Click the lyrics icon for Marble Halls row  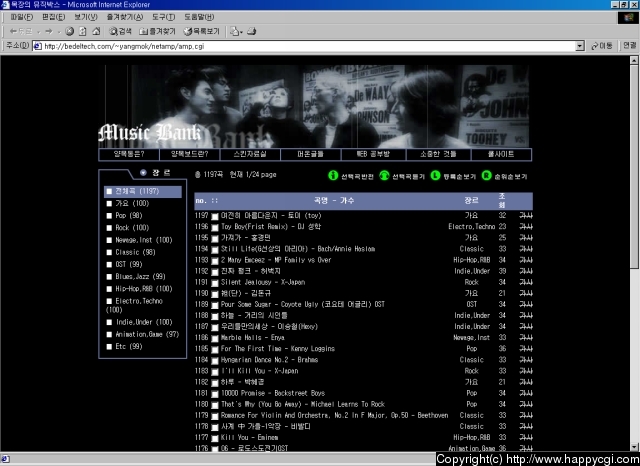tap(526, 337)
